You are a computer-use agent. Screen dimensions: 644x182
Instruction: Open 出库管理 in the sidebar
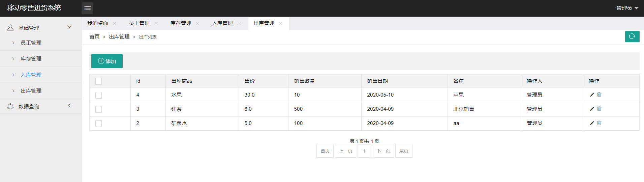tap(41, 91)
